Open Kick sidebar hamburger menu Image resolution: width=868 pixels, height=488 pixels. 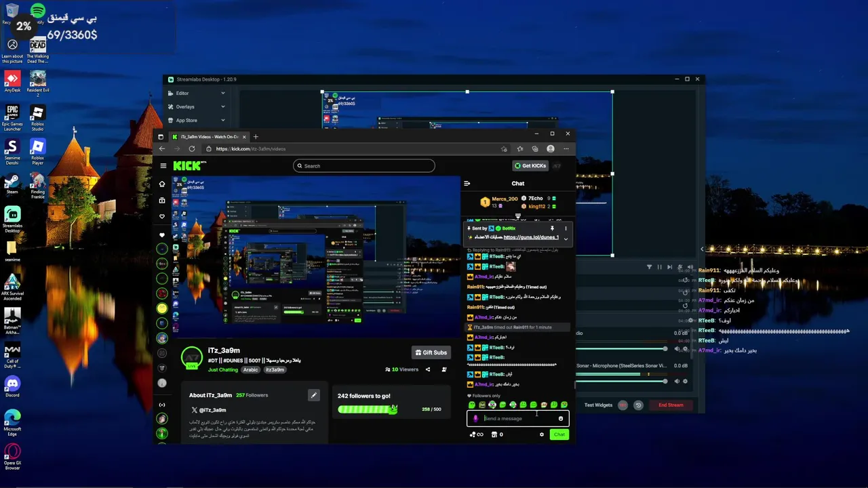click(163, 165)
